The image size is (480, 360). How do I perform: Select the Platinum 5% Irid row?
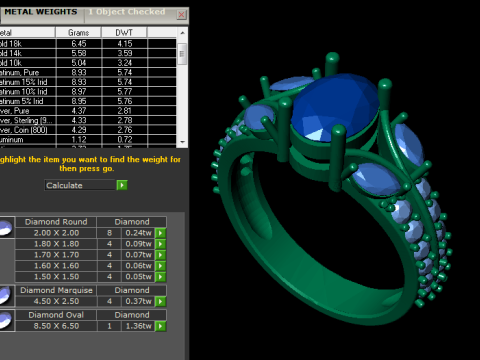(88, 101)
